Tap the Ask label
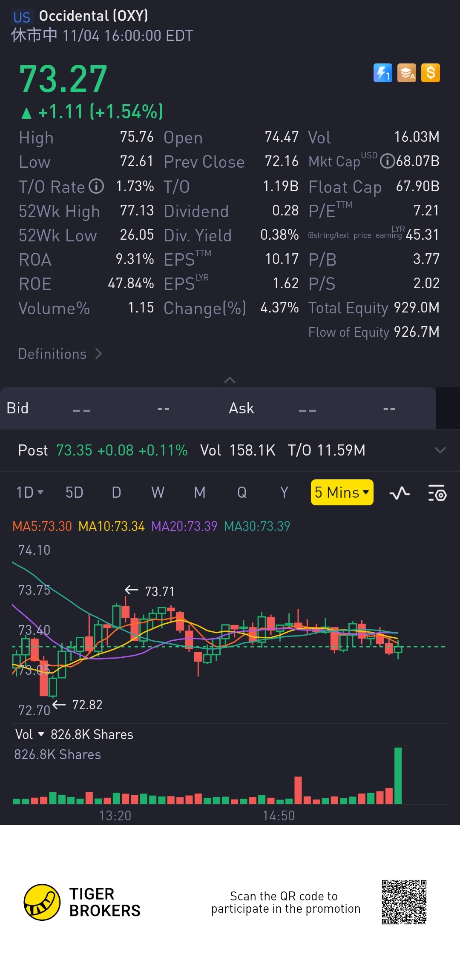Screen dimensions: 460x980 [241, 408]
